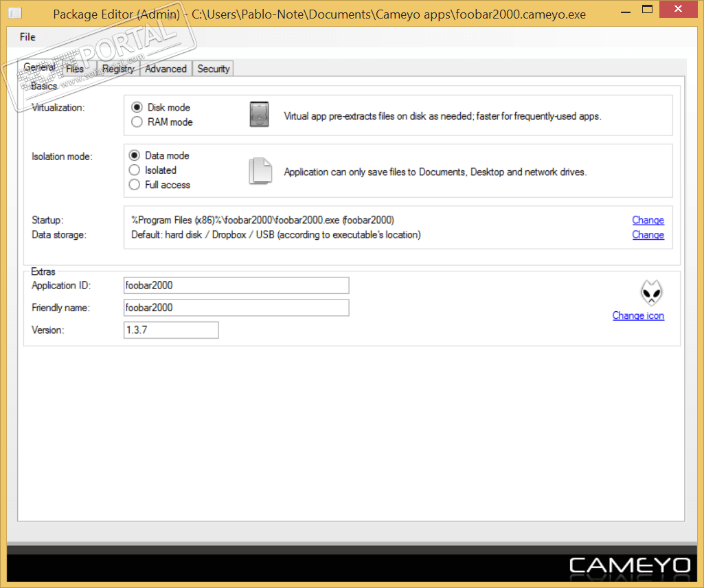Switch to the General tab

[x=40, y=67]
